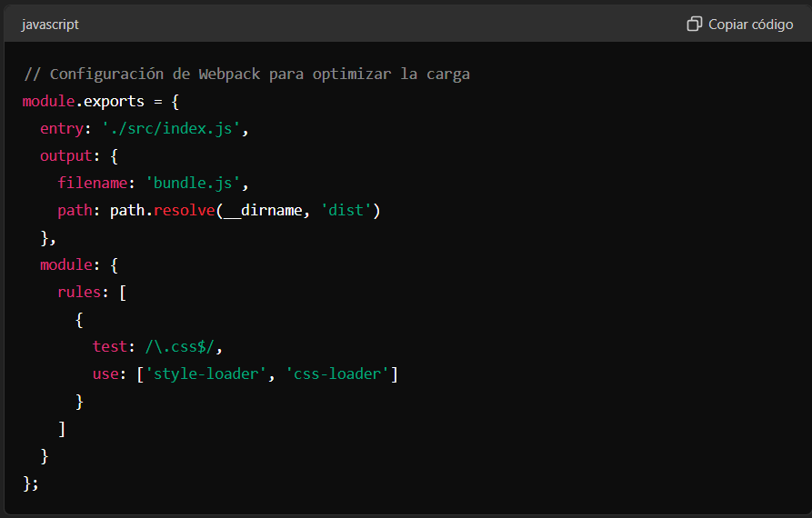Click the "module.exports = {" line
Screen dimensions: 812x518
(x=101, y=101)
